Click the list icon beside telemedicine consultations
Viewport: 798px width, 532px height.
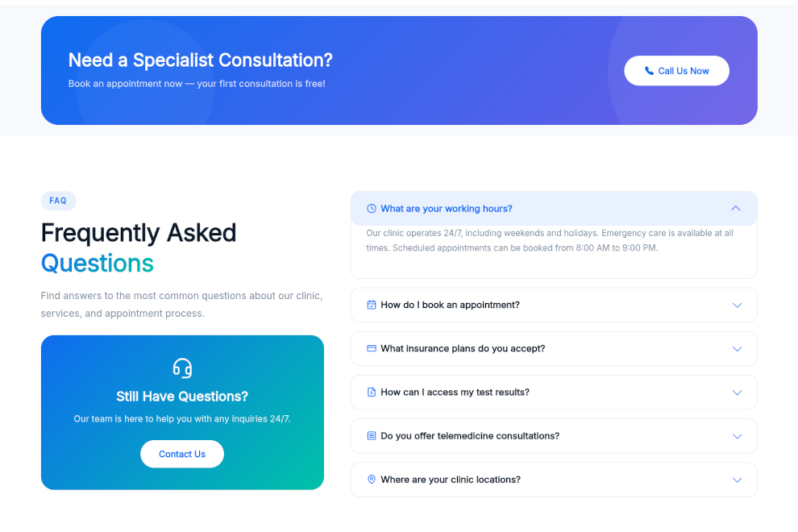[x=372, y=436]
